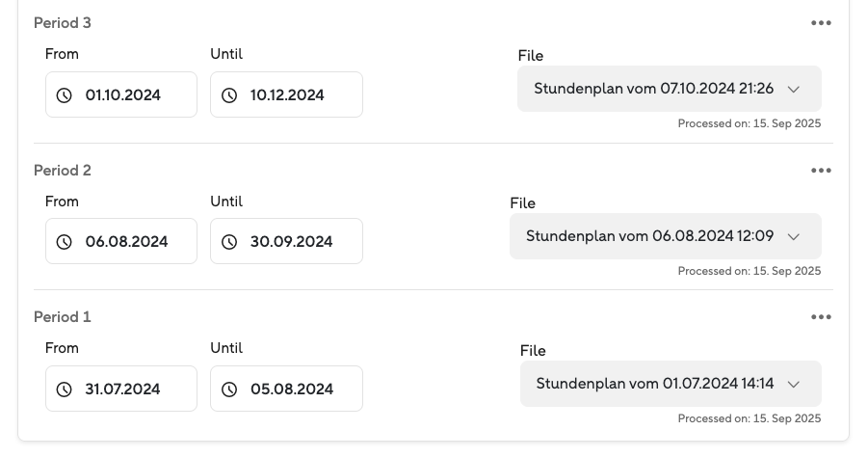Edit the 05.08.2024 Until date field
Viewport: 868px width, 457px height.
pyautogui.click(x=291, y=390)
